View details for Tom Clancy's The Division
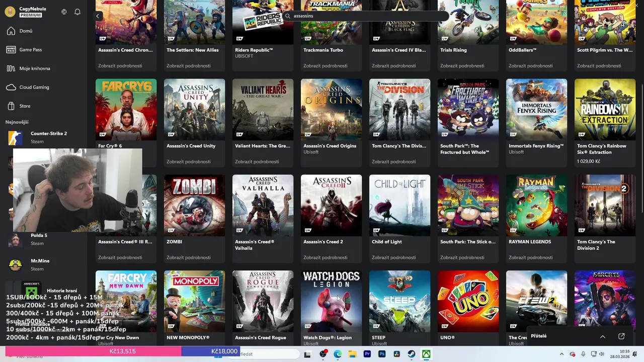This screenshot has width=644, height=362. pos(394,161)
